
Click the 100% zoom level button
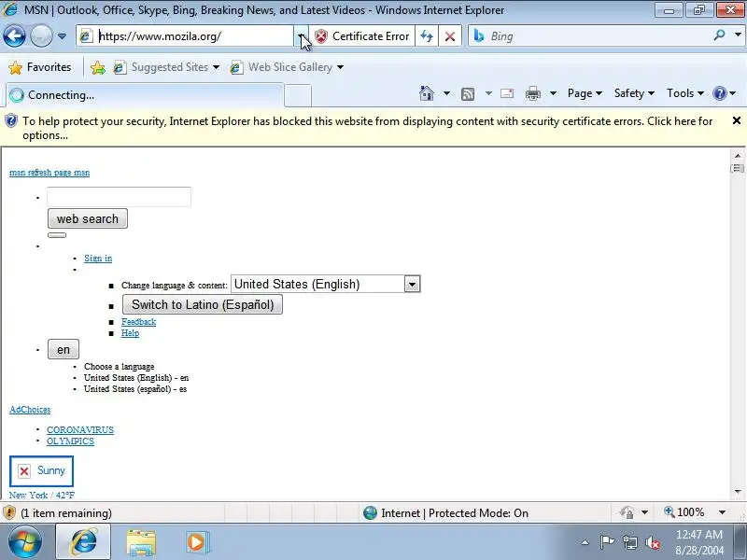tap(685, 512)
